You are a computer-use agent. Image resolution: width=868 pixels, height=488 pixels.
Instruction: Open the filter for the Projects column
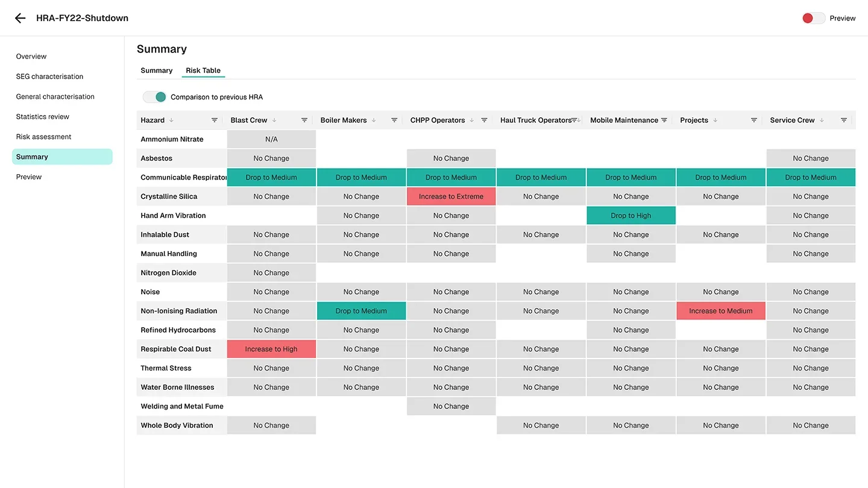753,120
